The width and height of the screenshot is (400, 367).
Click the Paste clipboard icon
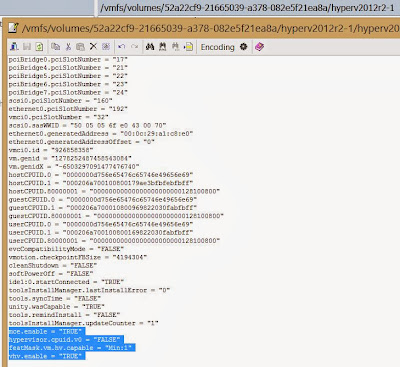[x=80, y=47]
